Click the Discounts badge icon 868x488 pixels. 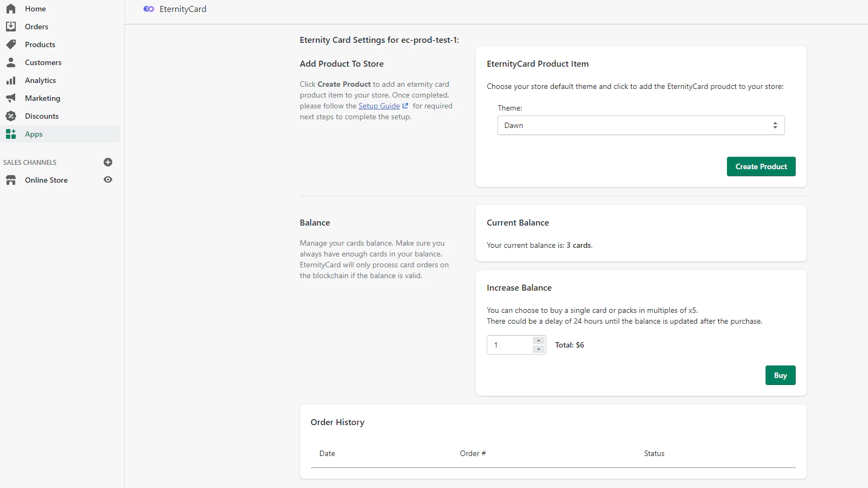click(11, 116)
